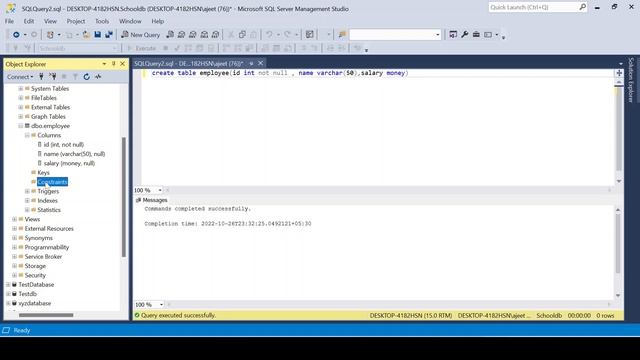This screenshot has height=360, width=640.
Task: Open the Tools menu
Action: point(102,21)
